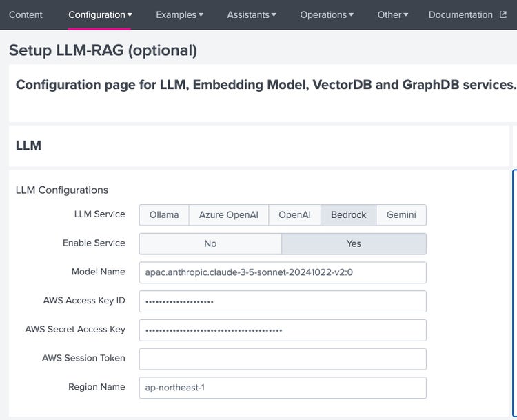The image size is (517, 420).
Task: Select Ollama as LLM Service
Action: coord(164,214)
